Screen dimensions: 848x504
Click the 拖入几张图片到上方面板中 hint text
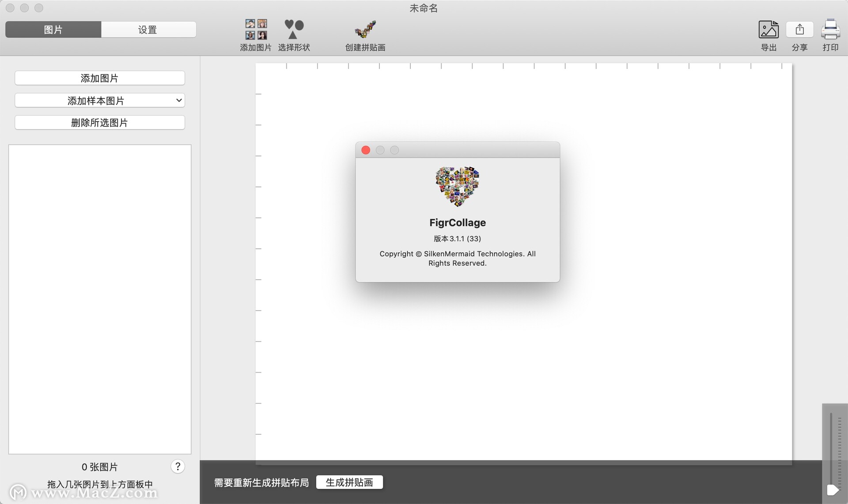point(100,484)
